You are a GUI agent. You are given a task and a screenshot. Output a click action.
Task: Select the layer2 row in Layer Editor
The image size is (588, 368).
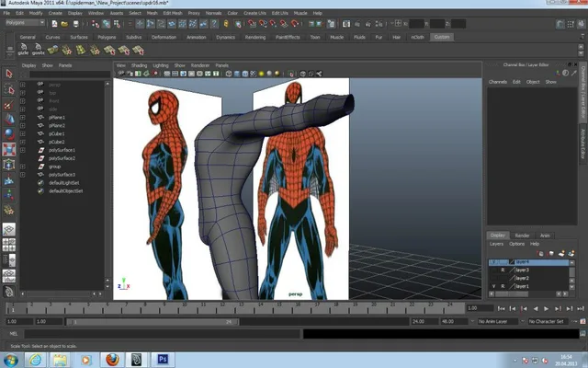529,278
